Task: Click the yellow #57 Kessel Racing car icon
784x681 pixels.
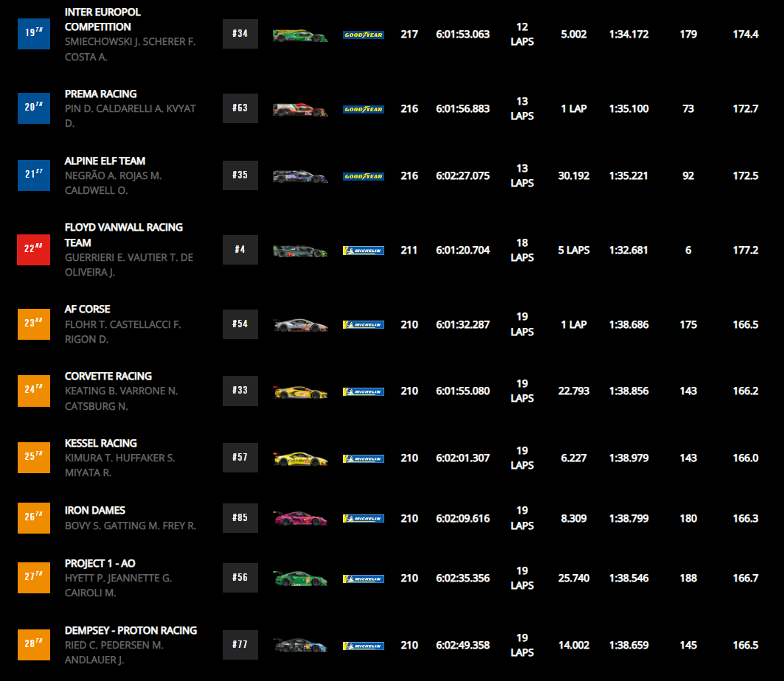Action: coord(300,458)
